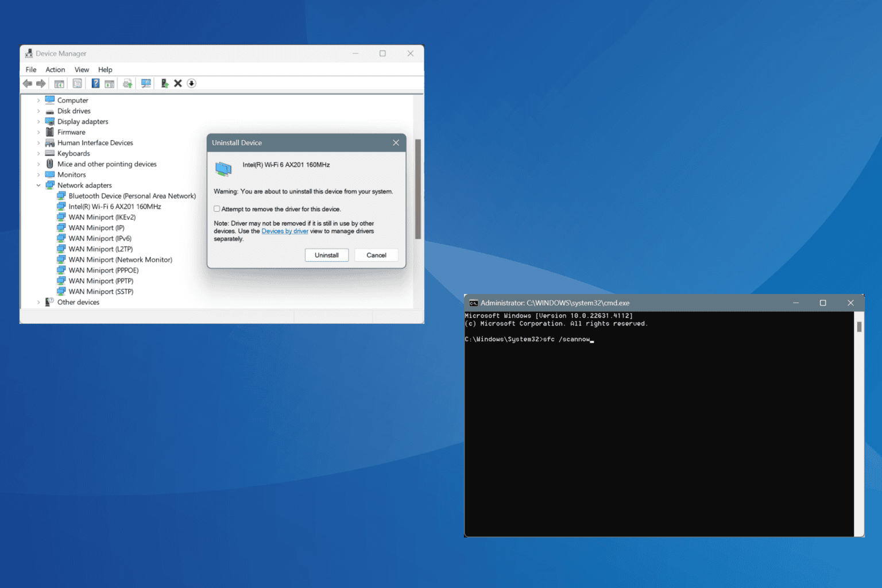Expand the Monitors tree node
The height and width of the screenshot is (588, 882).
coord(38,175)
